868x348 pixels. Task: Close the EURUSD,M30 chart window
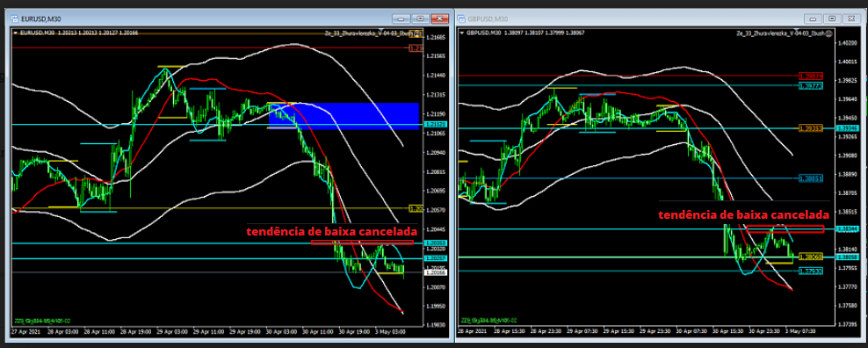pos(440,18)
